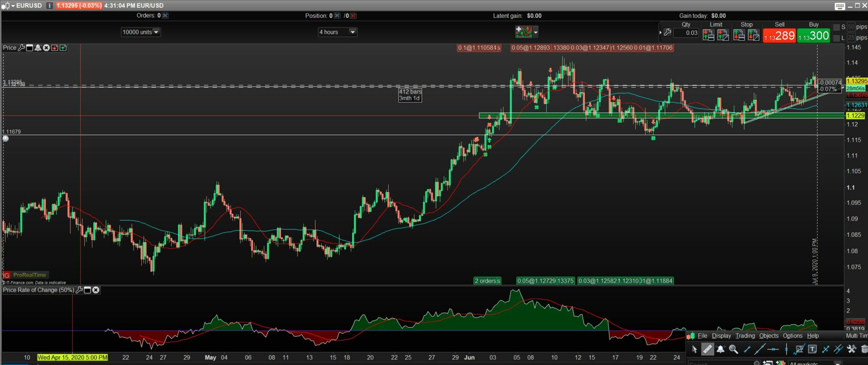Screen dimensions: 868x365
Task: Close the position using the X next to Position: 0
Action: (x=337, y=16)
